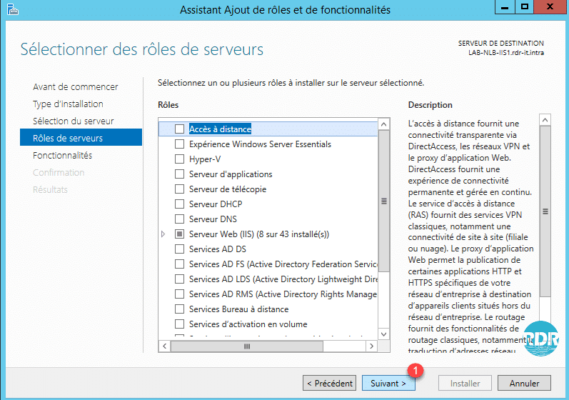This screenshot has height=400, width=569.
Task: Select the Serveur DHCP row label
Action: [x=216, y=204]
